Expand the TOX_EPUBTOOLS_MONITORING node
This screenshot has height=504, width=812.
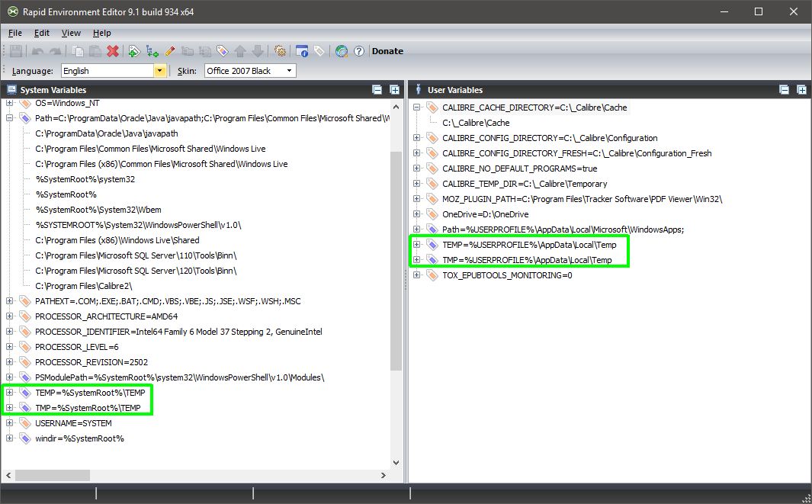click(416, 275)
